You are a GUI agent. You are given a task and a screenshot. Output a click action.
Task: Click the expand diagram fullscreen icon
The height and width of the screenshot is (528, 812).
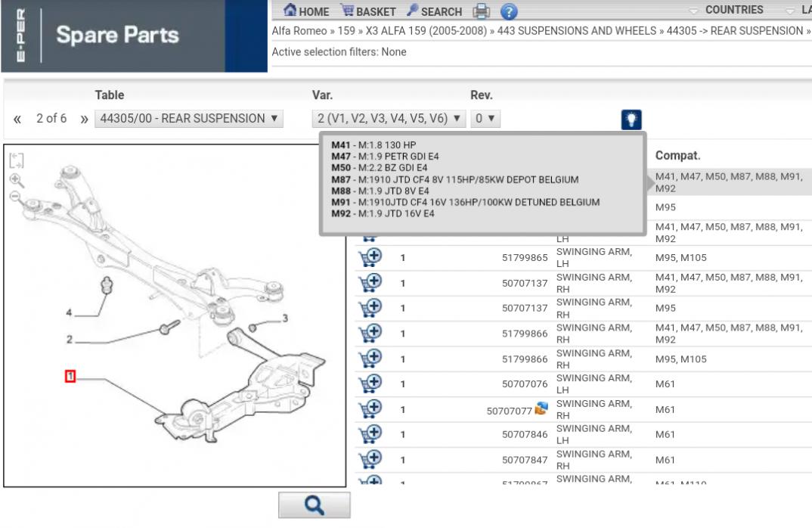point(17,160)
